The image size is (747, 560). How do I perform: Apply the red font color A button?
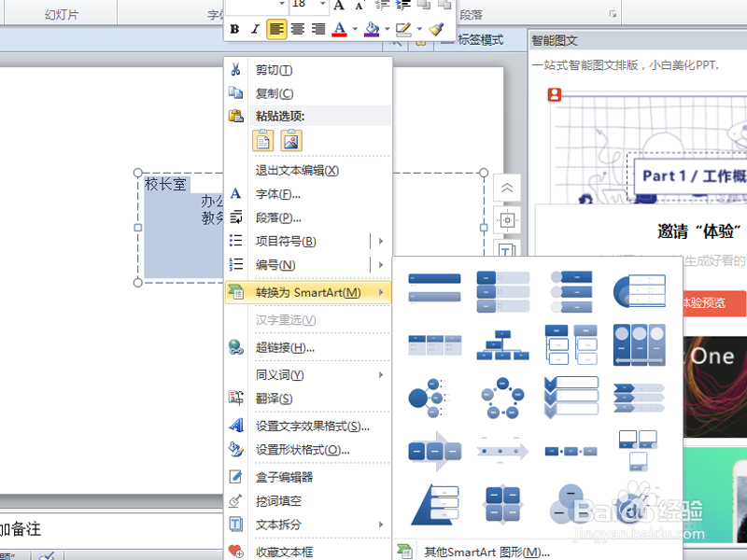(339, 29)
